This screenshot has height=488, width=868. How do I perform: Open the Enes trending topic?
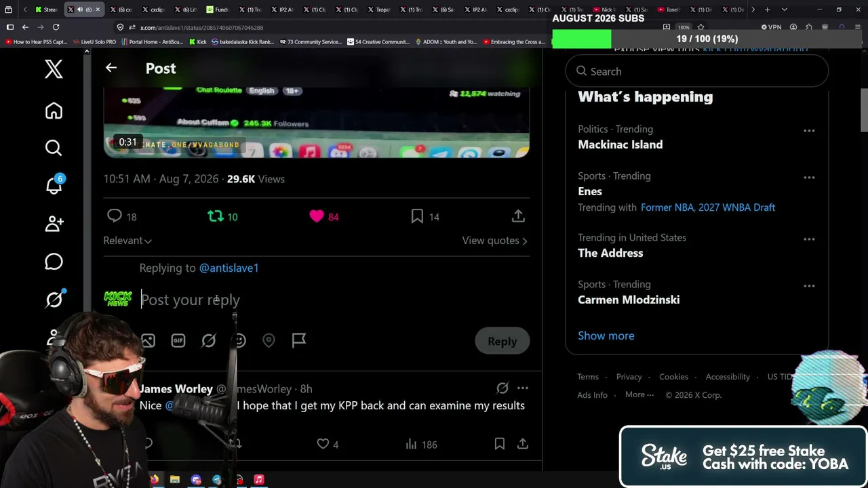[x=590, y=191]
